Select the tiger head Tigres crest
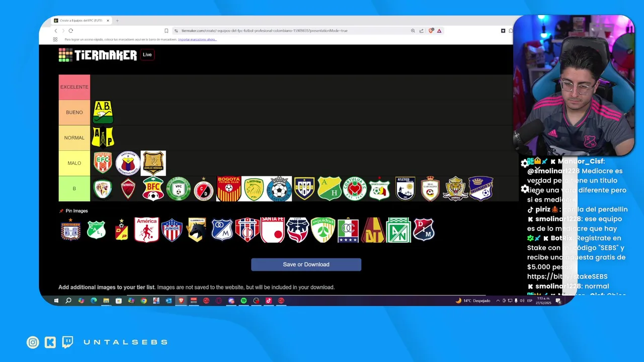 click(455, 189)
